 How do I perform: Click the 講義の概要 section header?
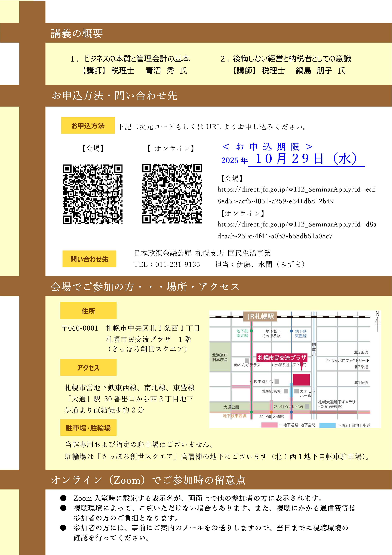pyautogui.click(x=77, y=33)
